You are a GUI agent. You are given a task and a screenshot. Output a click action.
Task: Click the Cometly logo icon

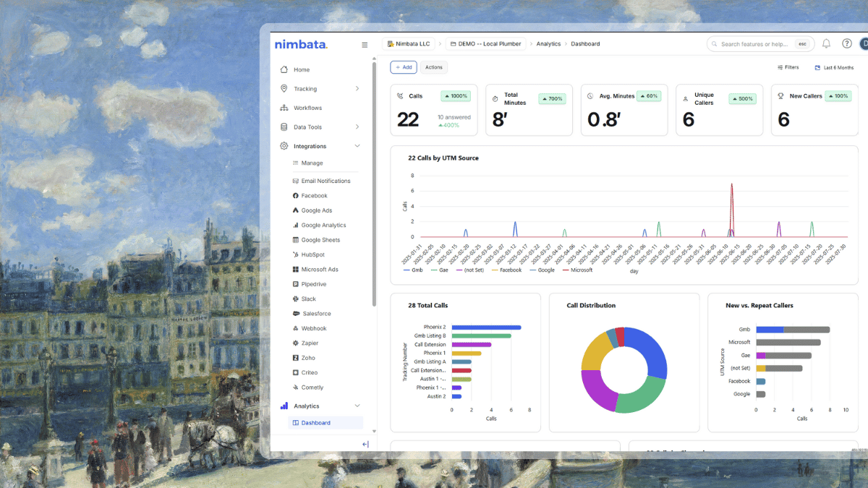(x=295, y=388)
